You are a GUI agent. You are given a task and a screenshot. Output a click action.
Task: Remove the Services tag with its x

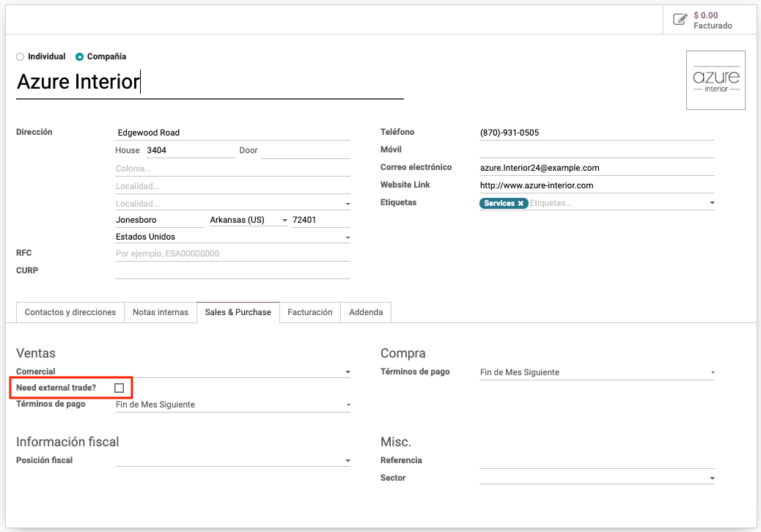pyautogui.click(x=521, y=203)
